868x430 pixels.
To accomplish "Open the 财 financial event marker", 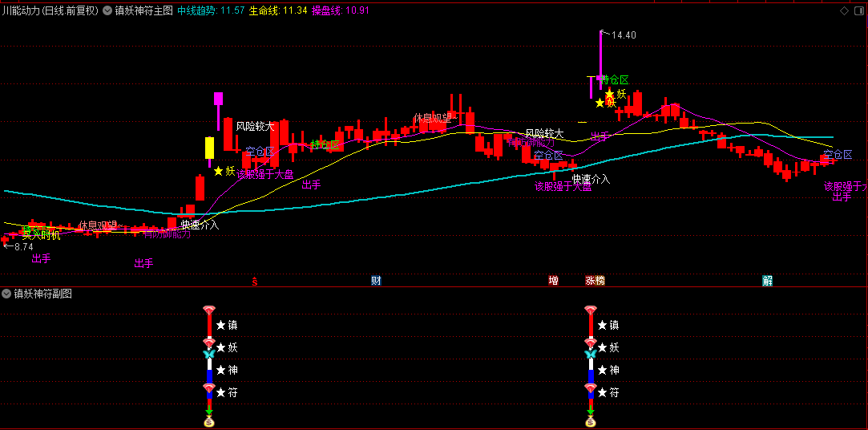I will (x=377, y=281).
